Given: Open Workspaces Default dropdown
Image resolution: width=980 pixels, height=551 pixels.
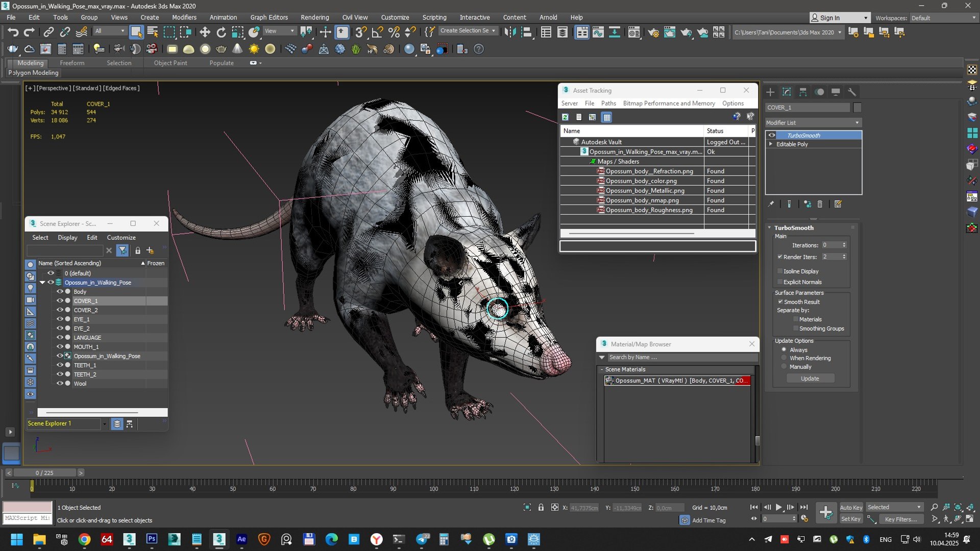Looking at the screenshot, I should (x=943, y=18).
